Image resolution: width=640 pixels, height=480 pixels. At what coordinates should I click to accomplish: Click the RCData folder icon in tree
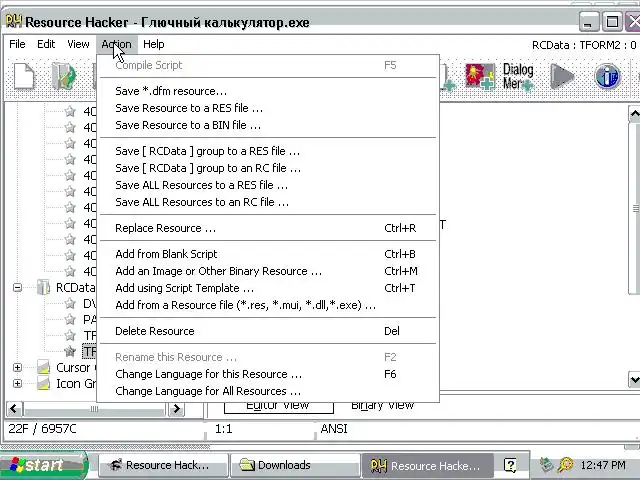[43, 287]
